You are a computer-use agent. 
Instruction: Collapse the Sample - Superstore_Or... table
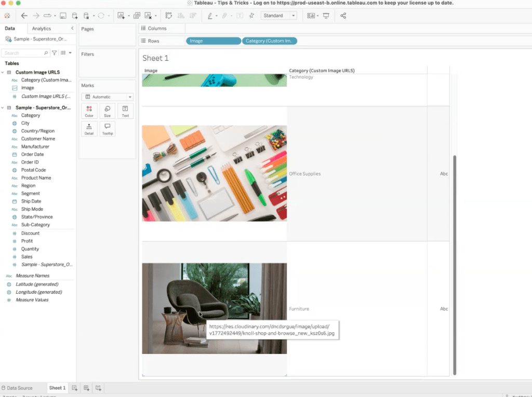click(x=3, y=108)
